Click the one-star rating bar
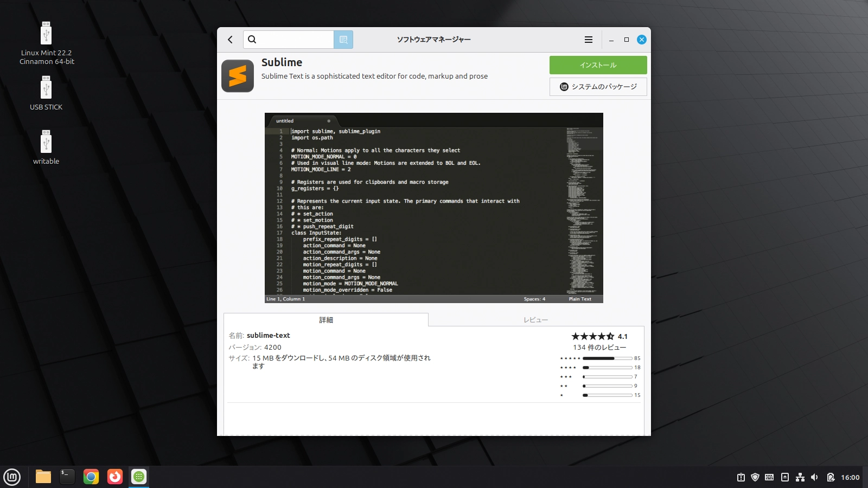This screenshot has width=868, height=488. [608, 395]
